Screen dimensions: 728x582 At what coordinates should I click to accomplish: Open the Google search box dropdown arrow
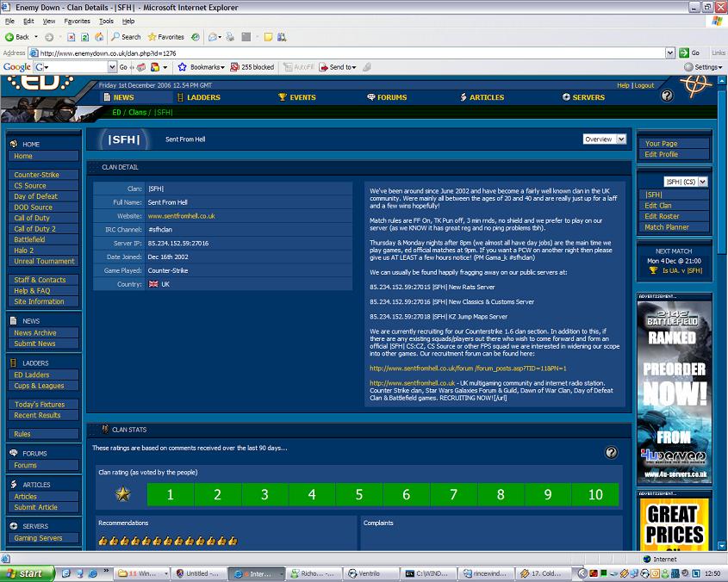[x=112, y=67]
